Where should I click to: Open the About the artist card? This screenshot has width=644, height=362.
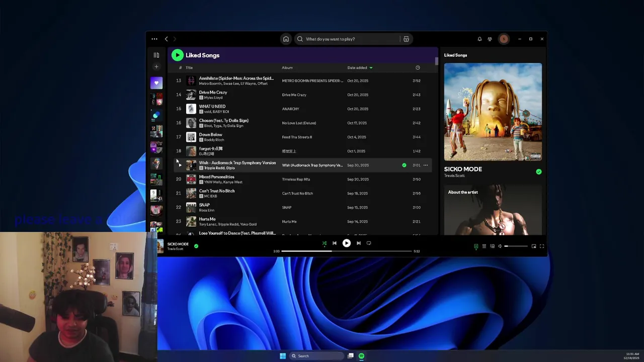coord(493,210)
